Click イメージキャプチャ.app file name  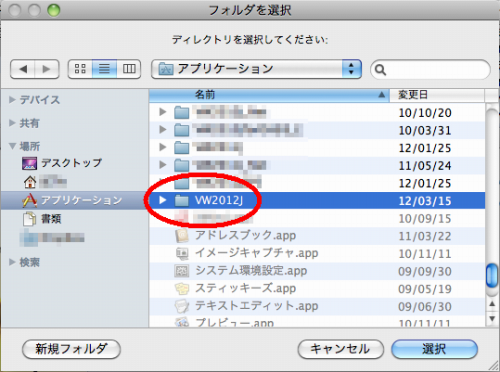pyautogui.click(x=256, y=253)
